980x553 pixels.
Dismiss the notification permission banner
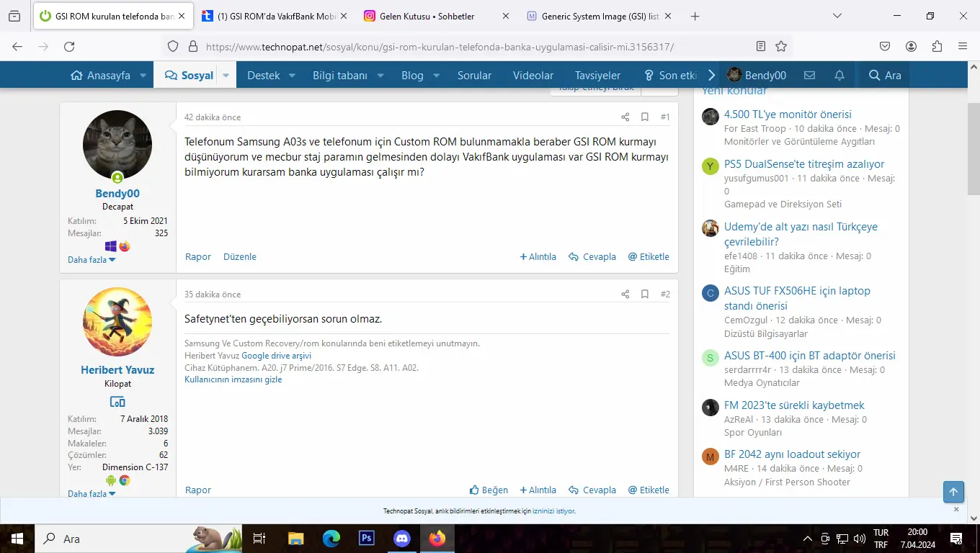[x=956, y=509]
